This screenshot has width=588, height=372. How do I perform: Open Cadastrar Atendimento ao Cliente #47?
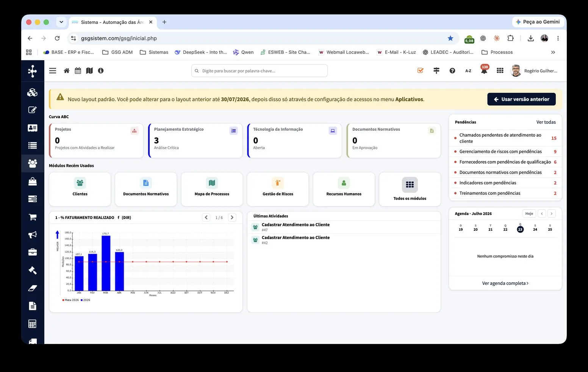tap(344, 227)
